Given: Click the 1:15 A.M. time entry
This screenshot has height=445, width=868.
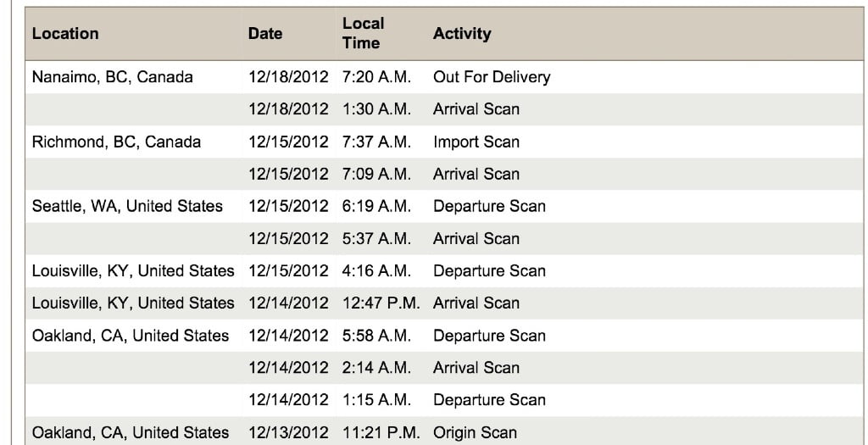Looking at the screenshot, I should pyautogui.click(x=376, y=400).
